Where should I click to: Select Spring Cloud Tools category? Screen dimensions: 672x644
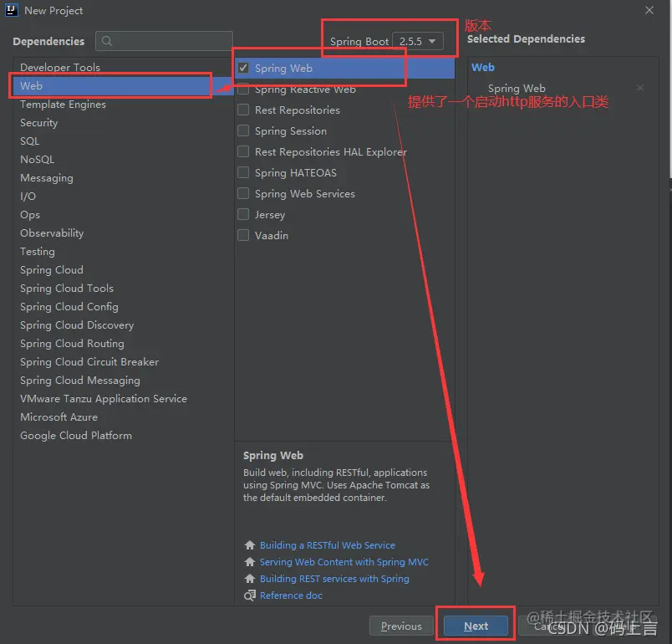pyautogui.click(x=123, y=289)
